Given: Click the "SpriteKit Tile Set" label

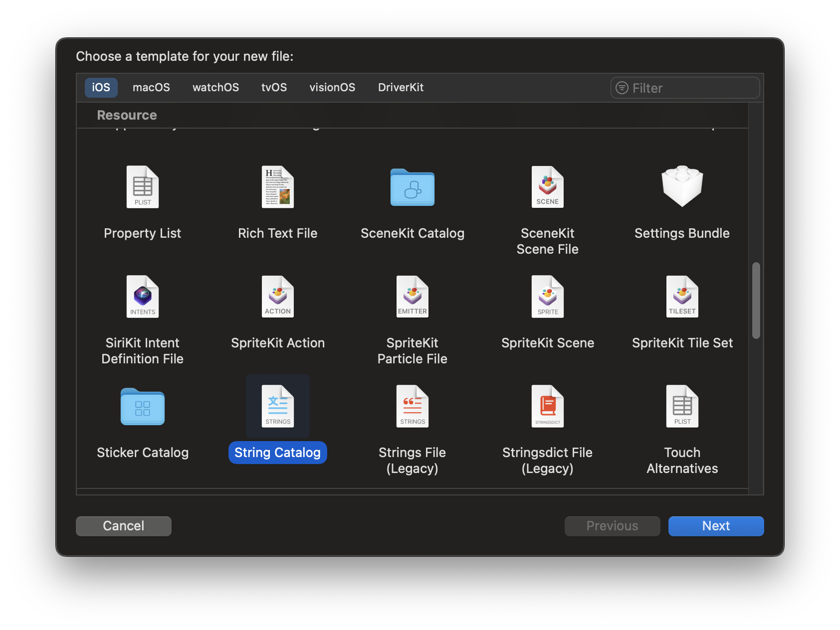Looking at the screenshot, I should click(682, 343).
